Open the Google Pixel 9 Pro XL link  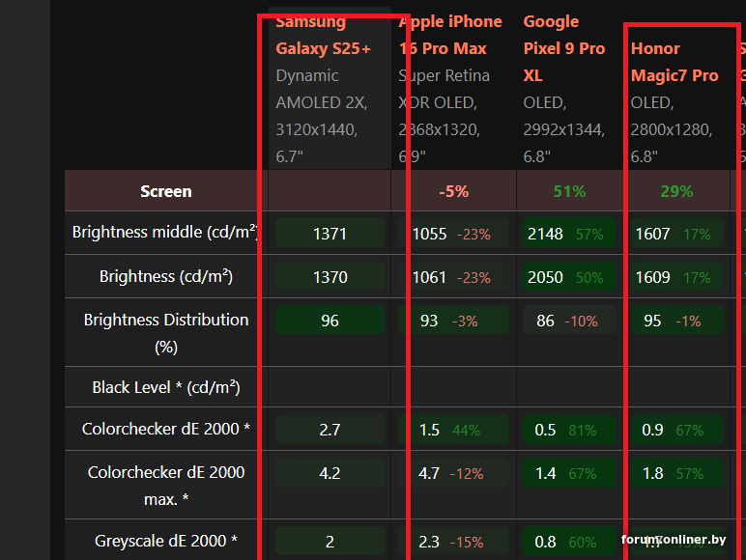pos(564,48)
